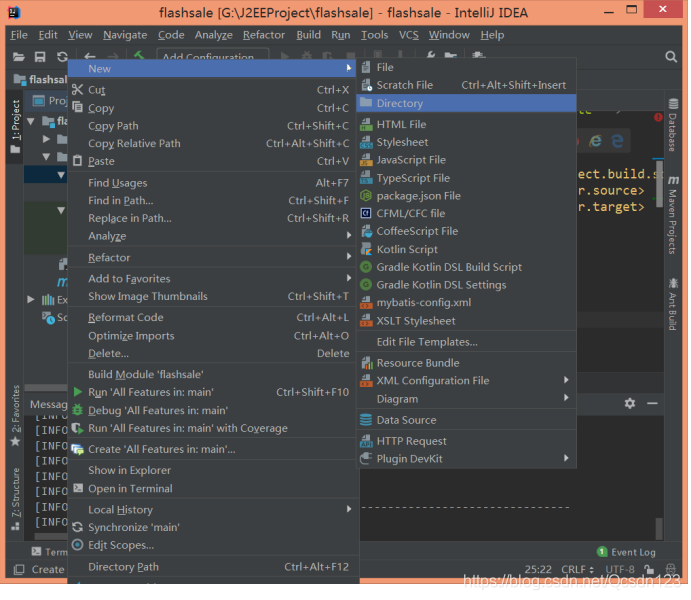This screenshot has height=600, width=691.
Task: Open the 1: Project tool window tab
Action: pos(15,126)
